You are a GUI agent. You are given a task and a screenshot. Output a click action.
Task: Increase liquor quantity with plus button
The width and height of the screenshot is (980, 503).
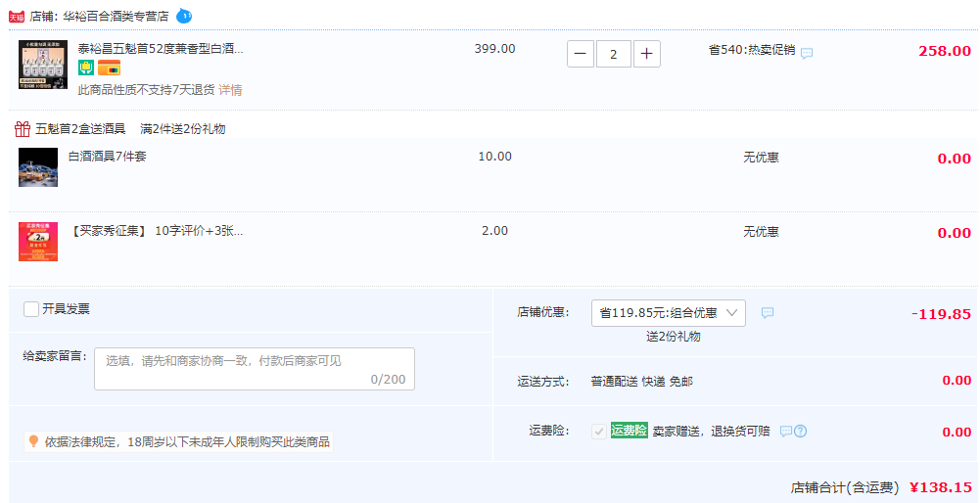point(647,55)
